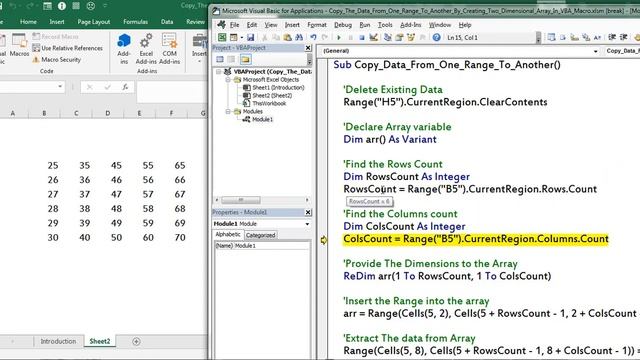Open Project Explorer via toolbar icon

point(388,38)
